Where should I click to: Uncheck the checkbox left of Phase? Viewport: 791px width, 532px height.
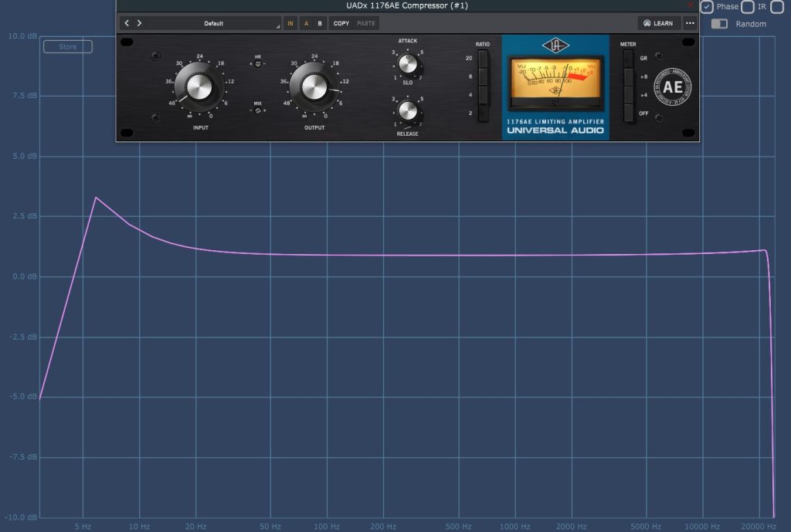click(707, 7)
